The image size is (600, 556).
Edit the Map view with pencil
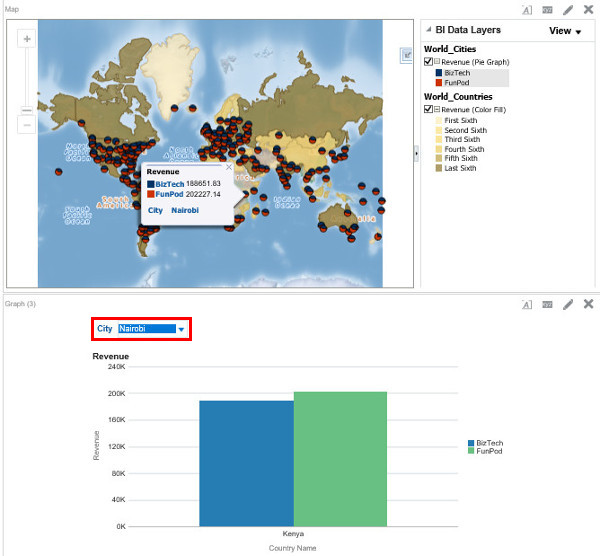pos(568,10)
